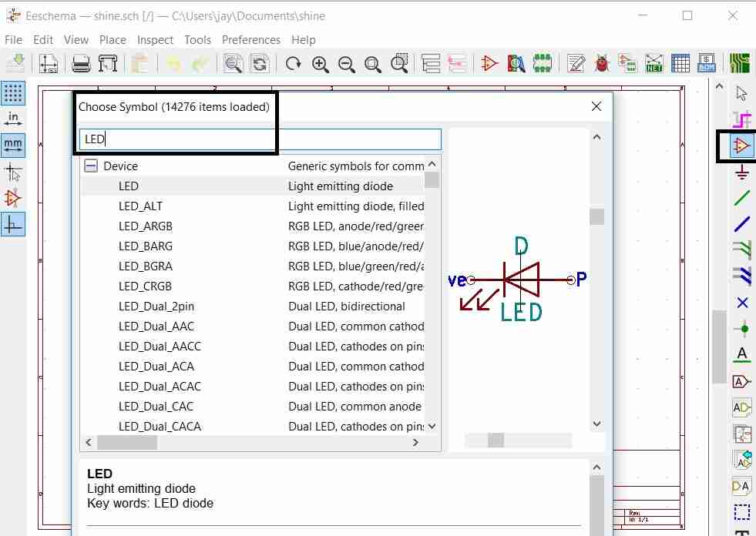
Task: Open Annotate schematic symbols tool
Action: [x=576, y=64]
